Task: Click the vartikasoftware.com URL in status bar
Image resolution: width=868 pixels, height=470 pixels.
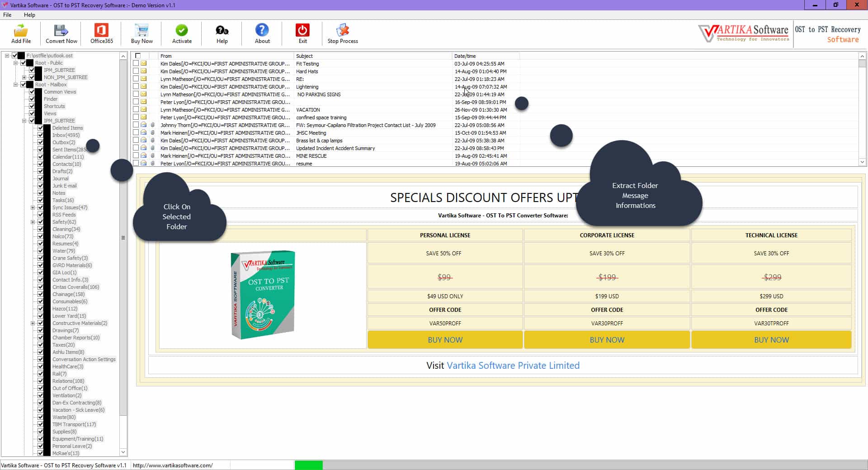Action: pos(173,465)
